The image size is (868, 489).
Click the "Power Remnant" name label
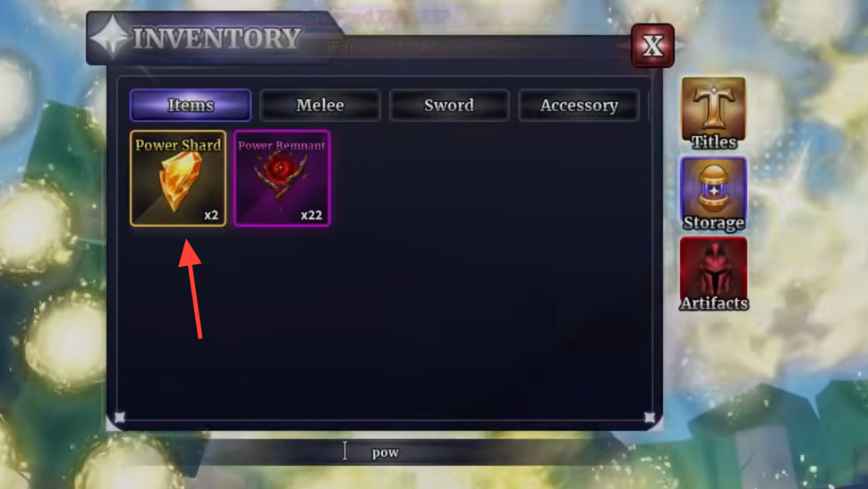[x=282, y=145]
